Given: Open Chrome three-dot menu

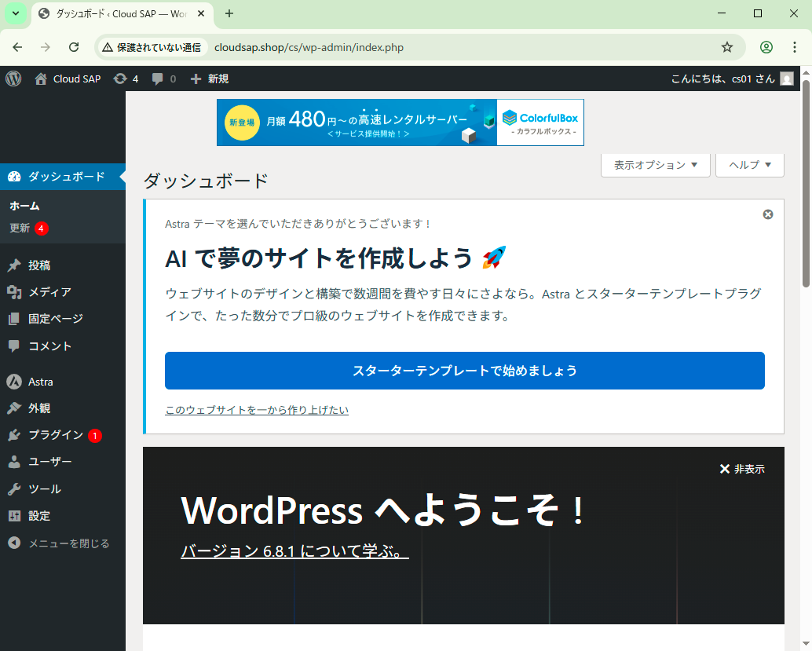Looking at the screenshot, I should click(795, 47).
